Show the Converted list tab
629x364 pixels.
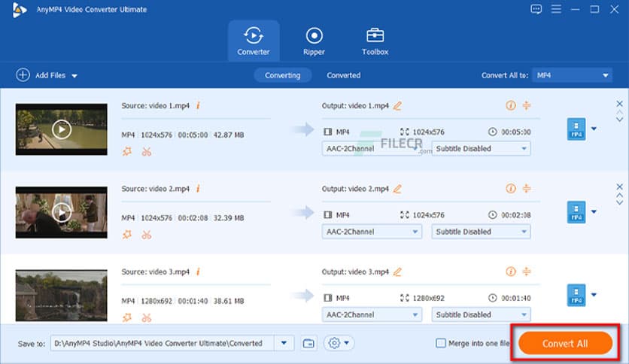pos(343,75)
